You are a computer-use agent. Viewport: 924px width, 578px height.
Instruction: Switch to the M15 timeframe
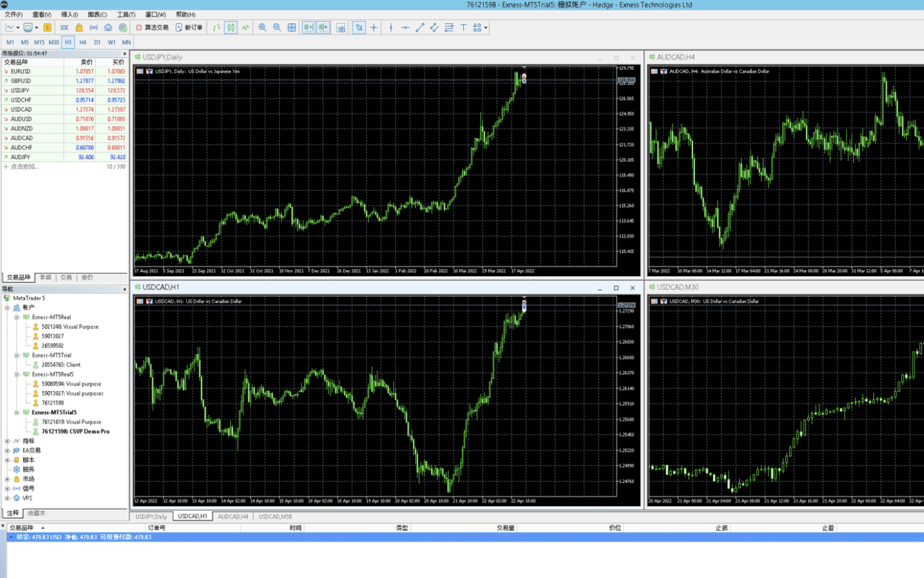tap(39, 42)
